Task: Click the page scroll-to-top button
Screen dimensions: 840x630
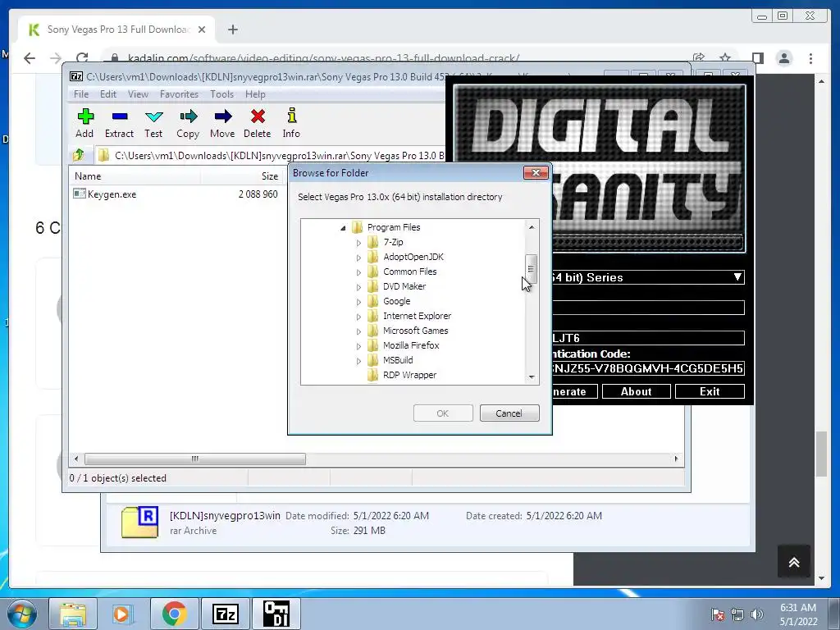Action: (794, 561)
